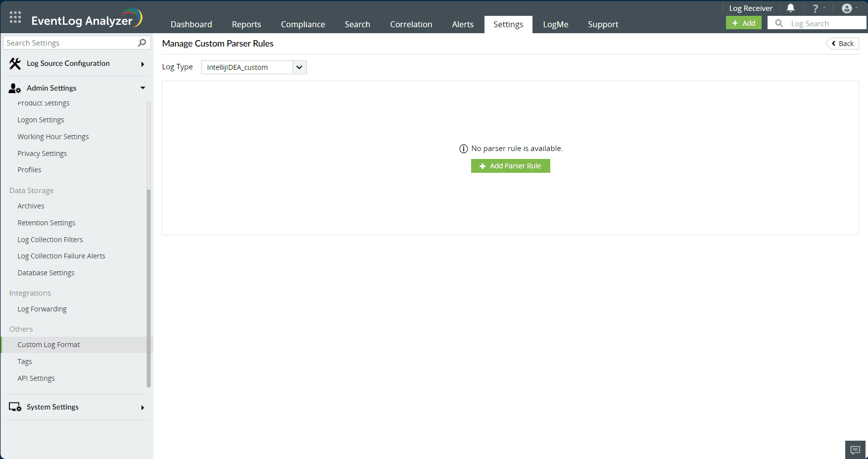The height and width of the screenshot is (459, 868).
Task: Open the Dashboard tab
Action: pyautogui.click(x=191, y=24)
